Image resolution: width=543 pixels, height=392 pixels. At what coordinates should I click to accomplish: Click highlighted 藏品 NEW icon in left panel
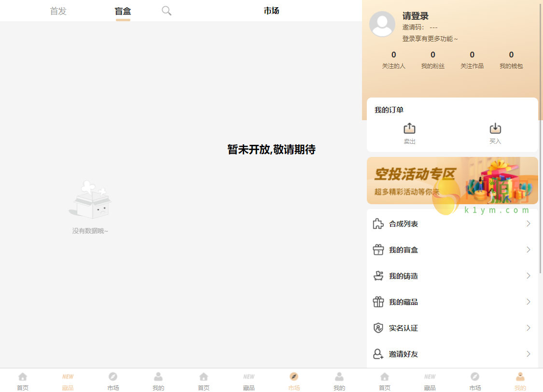click(68, 377)
